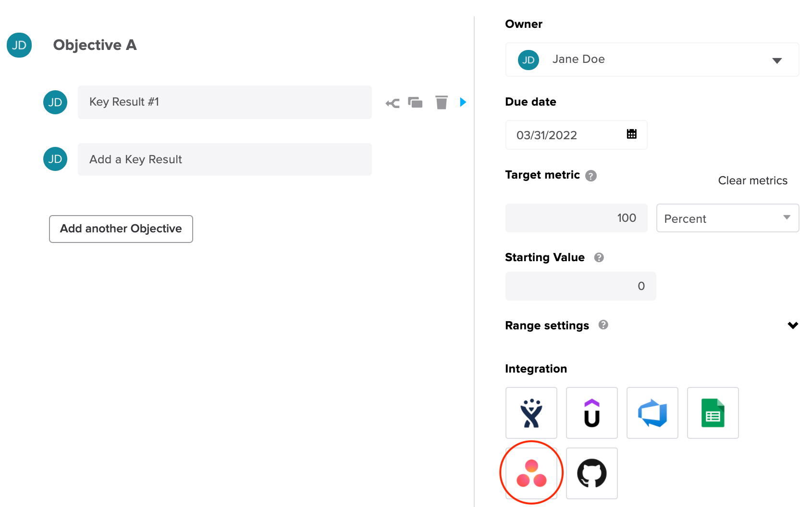
Task: Click the Key Result #1 text field
Action: click(225, 102)
